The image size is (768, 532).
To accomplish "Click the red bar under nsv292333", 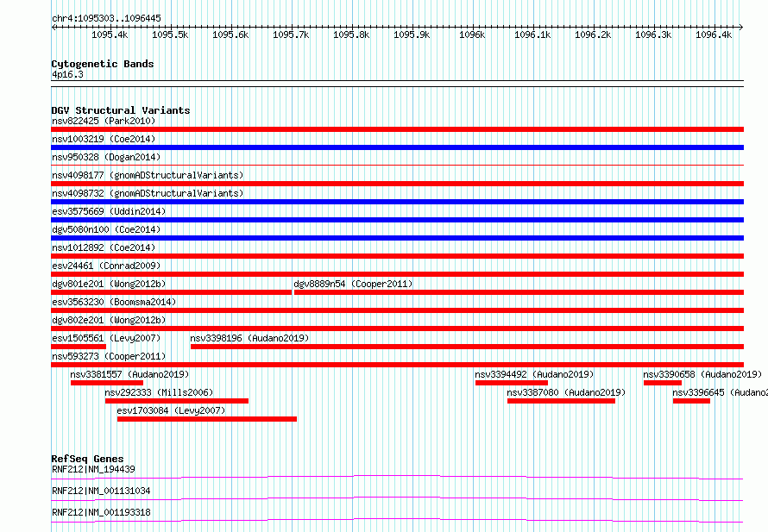I will tap(177, 401).
